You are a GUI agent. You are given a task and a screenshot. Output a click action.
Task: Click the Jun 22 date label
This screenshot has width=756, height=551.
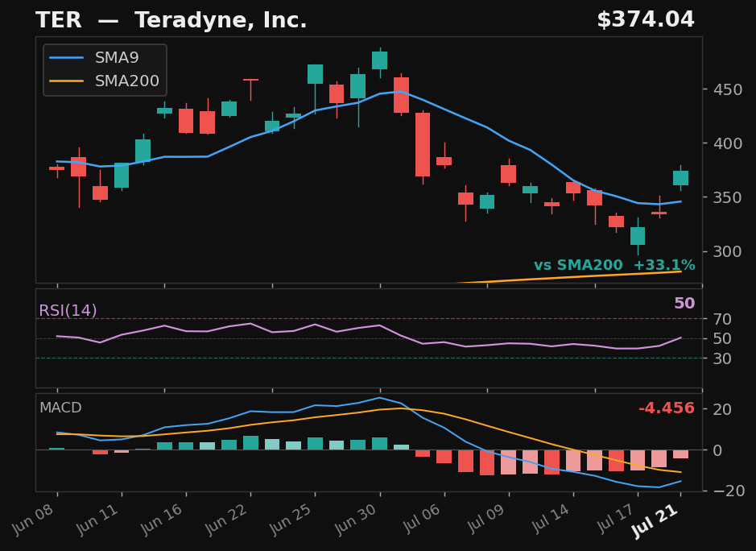click(226, 519)
